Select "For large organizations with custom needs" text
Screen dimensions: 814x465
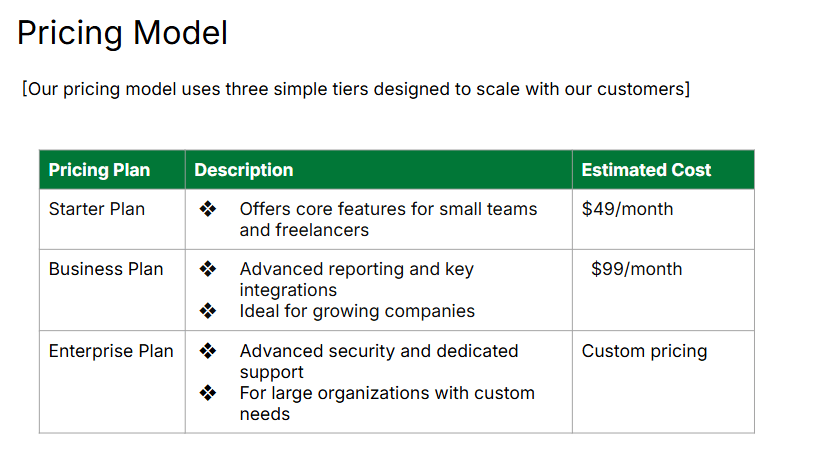pyautogui.click(x=387, y=393)
